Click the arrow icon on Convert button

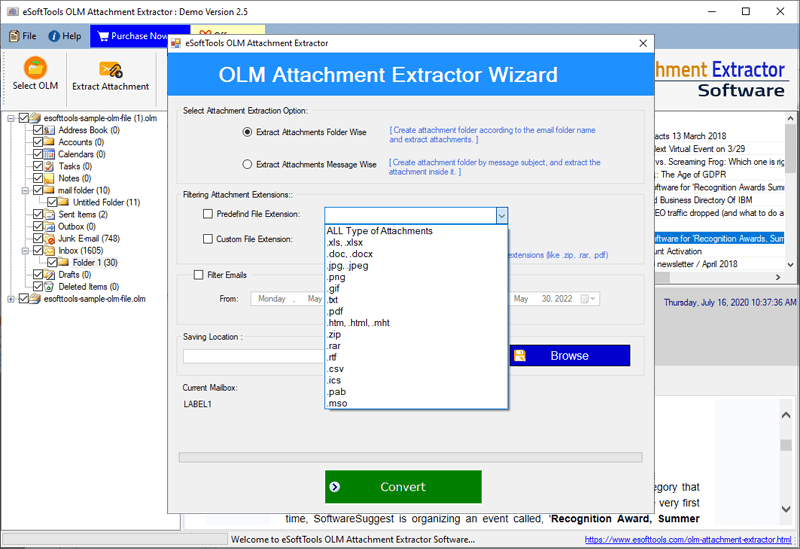pos(335,487)
